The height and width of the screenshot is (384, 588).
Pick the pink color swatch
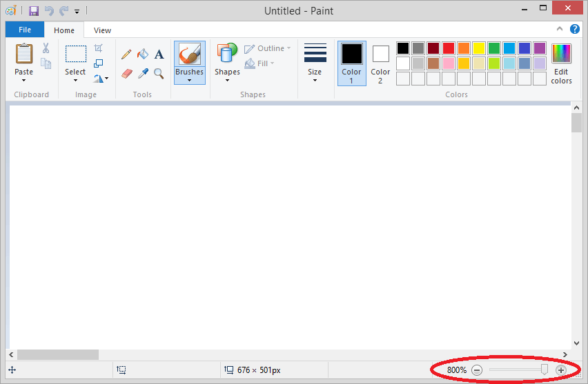[449, 63]
